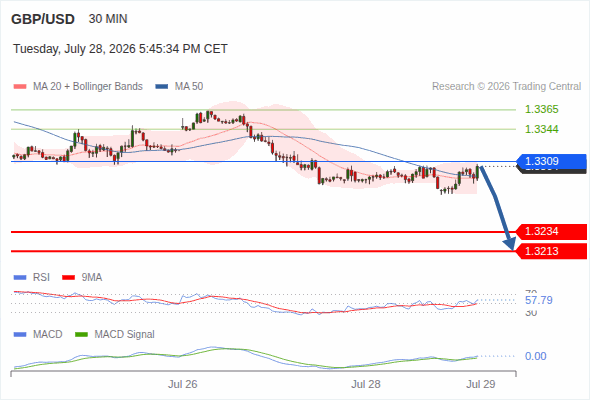The width and height of the screenshot is (590, 400).
Task: Select the red 9MA legend marker
Action: 68,278
